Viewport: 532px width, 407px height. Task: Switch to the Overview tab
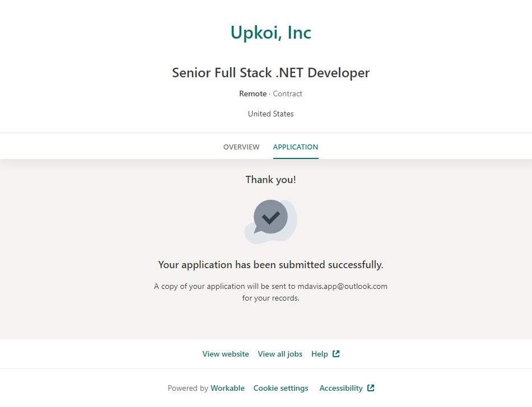tap(241, 147)
